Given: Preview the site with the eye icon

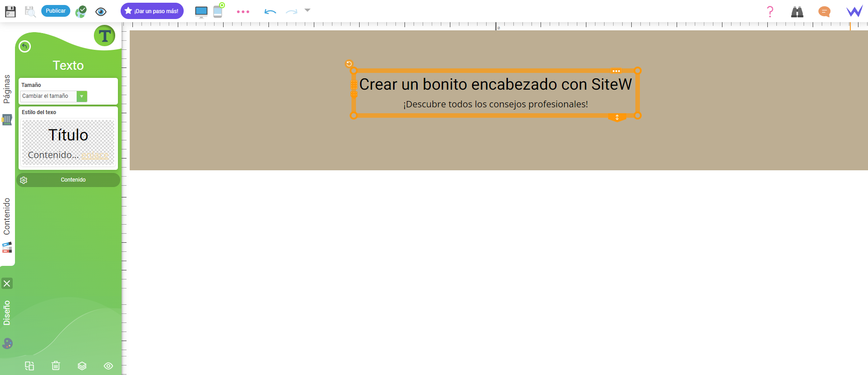Looking at the screenshot, I should tap(101, 11).
